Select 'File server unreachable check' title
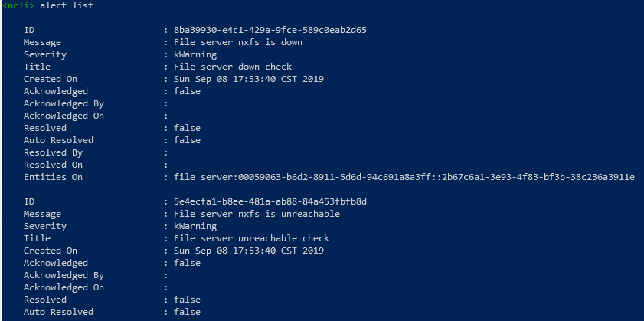The image size is (644, 321). [x=252, y=238]
